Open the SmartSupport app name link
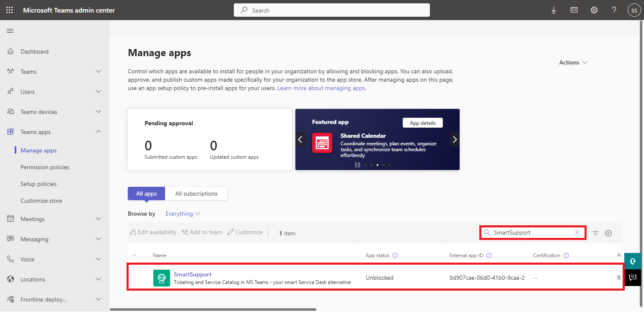This screenshot has height=312, width=644. point(193,274)
